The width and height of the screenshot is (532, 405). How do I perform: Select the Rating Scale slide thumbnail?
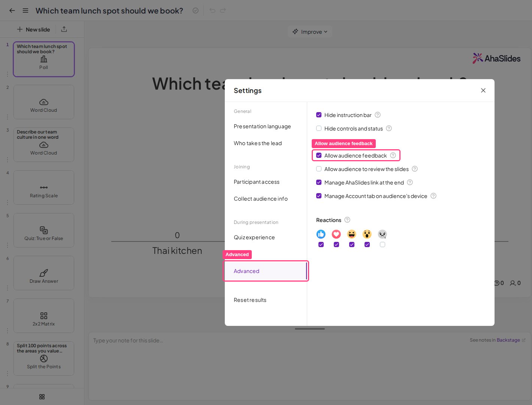pos(44,187)
